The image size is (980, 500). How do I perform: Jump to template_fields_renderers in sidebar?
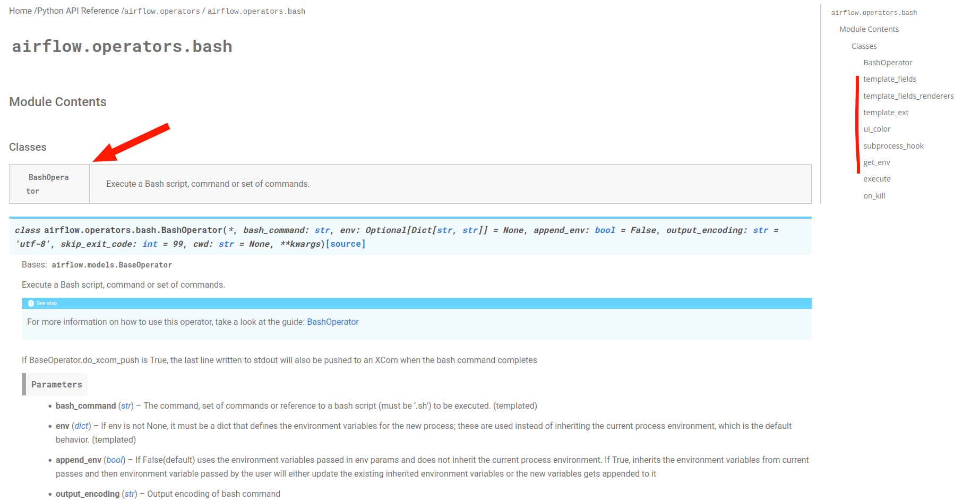908,96
